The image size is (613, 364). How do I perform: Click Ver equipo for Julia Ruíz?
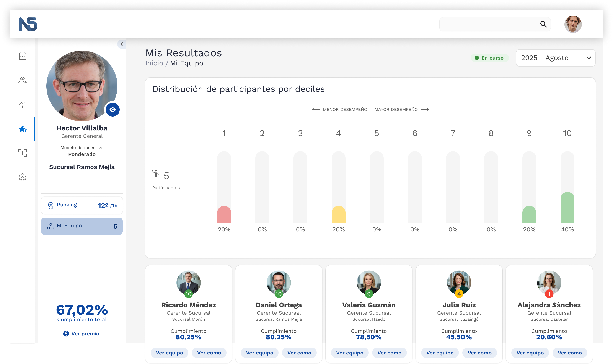coord(440,353)
